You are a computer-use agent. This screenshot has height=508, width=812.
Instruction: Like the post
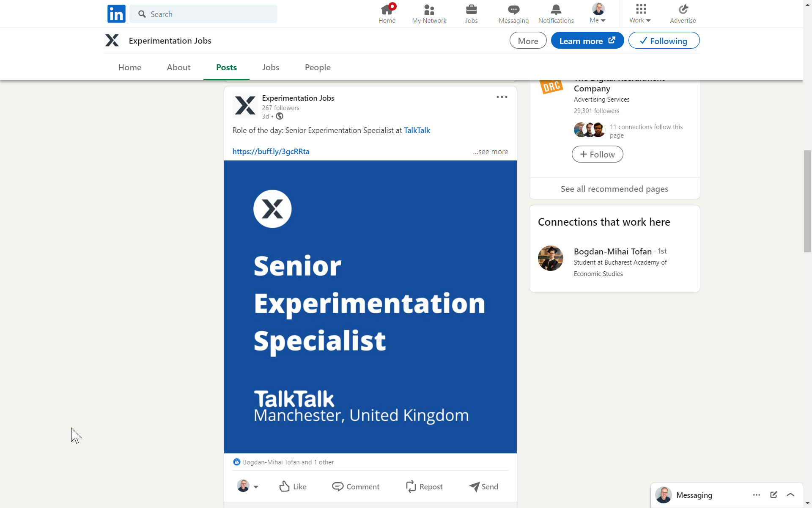(293, 486)
